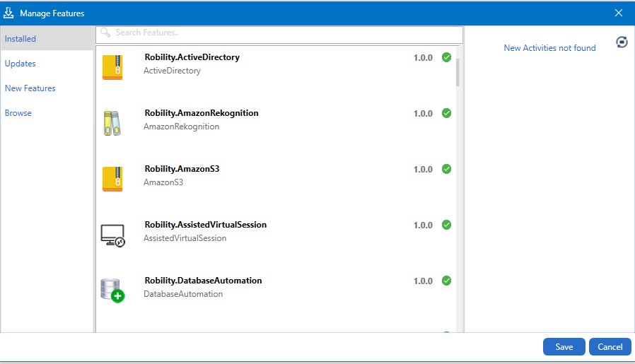Click green checkmark for Robility.AssistedVirtualSession
Viewport: 635px width, 364px height.
[x=446, y=225]
